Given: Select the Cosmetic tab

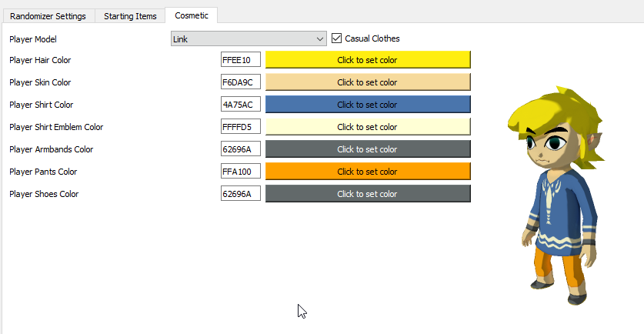Looking at the screenshot, I should (192, 15).
